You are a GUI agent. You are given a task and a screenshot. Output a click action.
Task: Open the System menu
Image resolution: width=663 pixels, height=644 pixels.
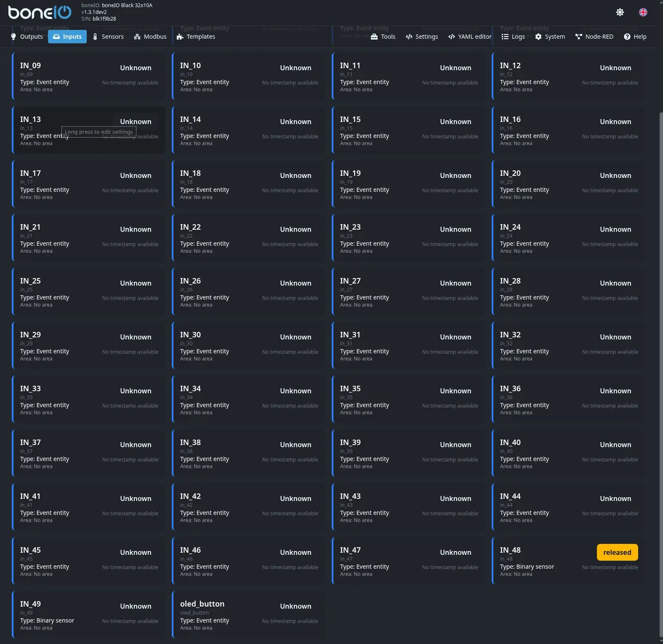pos(550,37)
